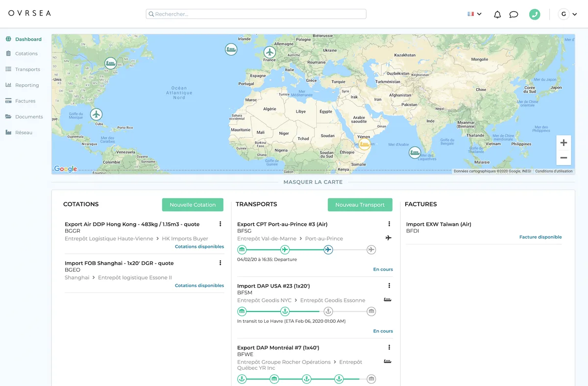This screenshot has height=386, width=588.
Task: Open Import EXW Taïwan (Air) invoice
Action: click(x=439, y=224)
